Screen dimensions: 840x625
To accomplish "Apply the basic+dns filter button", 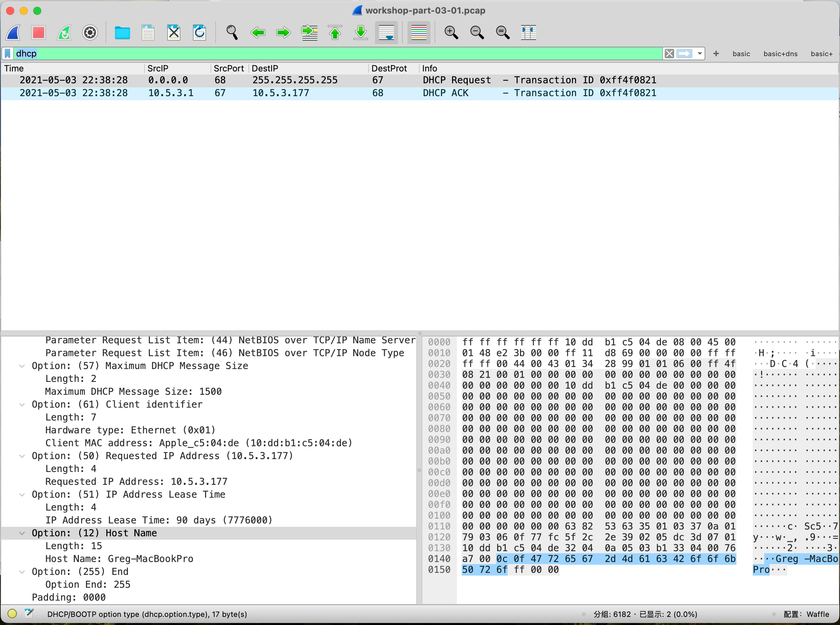I will (x=780, y=54).
